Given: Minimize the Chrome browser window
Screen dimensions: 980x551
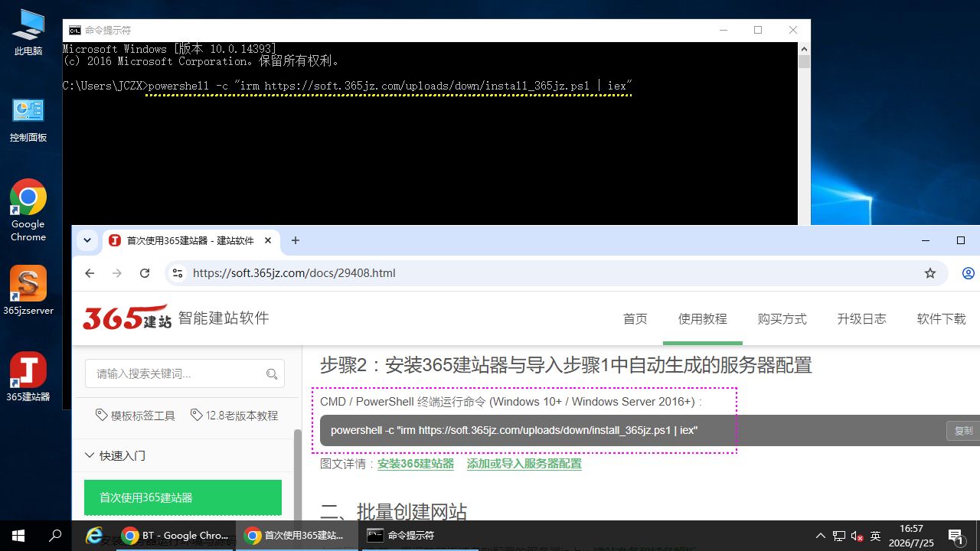Looking at the screenshot, I should tap(926, 240).
